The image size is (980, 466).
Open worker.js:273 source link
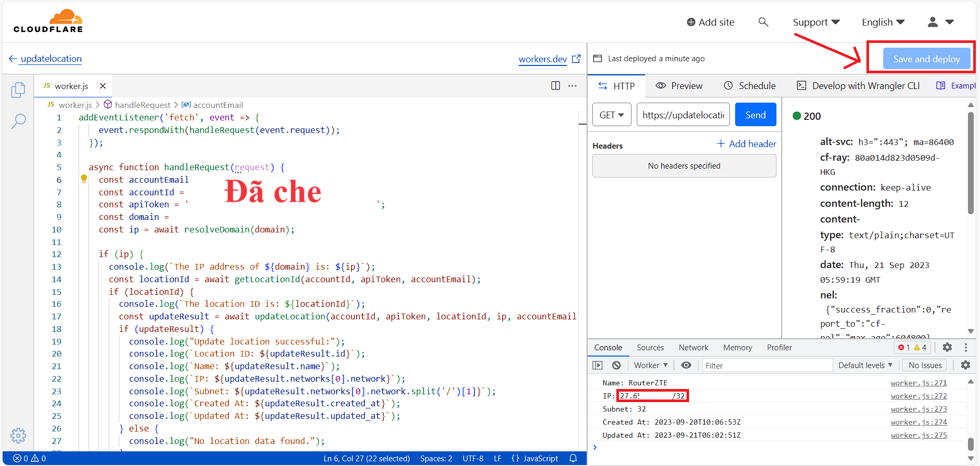coord(919,409)
